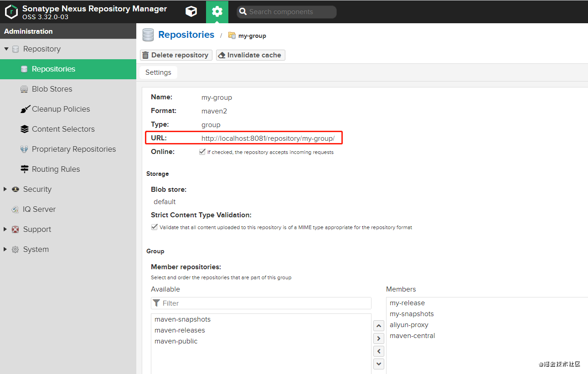Open the Browse cube icon in header

coord(191,12)
